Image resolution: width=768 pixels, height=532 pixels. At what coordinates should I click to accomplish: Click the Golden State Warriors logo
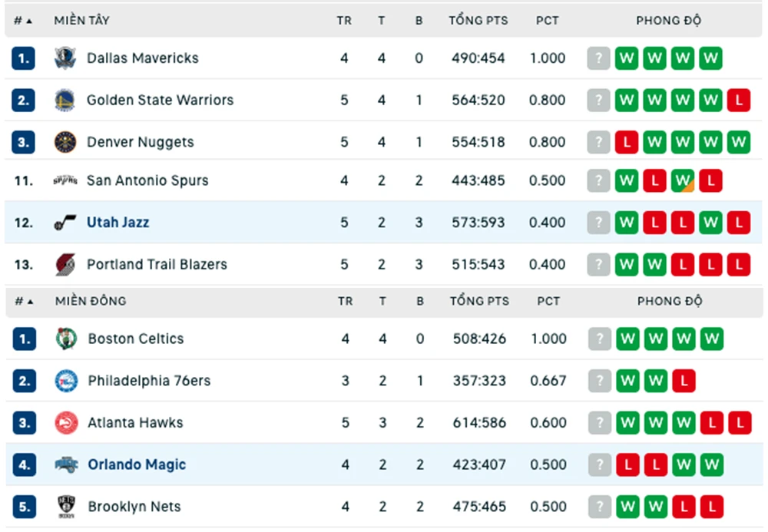click(x=65, y=101)
